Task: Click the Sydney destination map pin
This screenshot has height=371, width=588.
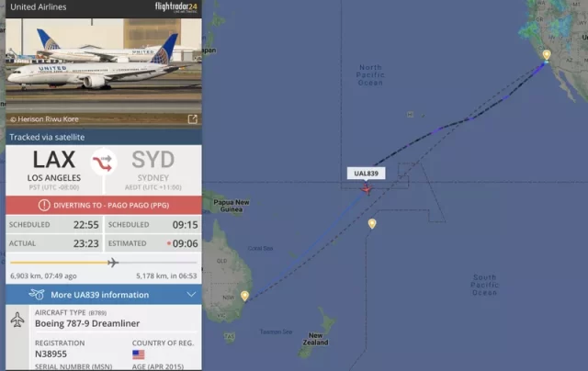Action: click(x=245, y=296)
